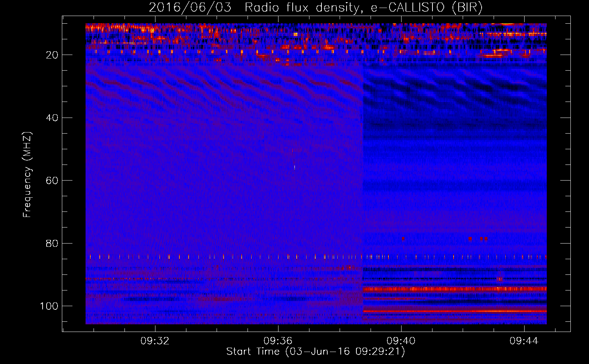Click the plot title '2016/06/03 Radio flux density'
The width and height of the screenshot is (589, 364).
315,8
